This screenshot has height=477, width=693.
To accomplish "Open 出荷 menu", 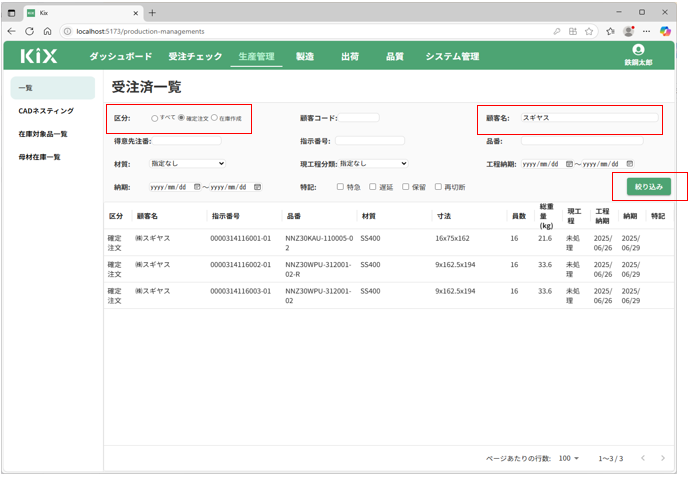I will [350, 57].
